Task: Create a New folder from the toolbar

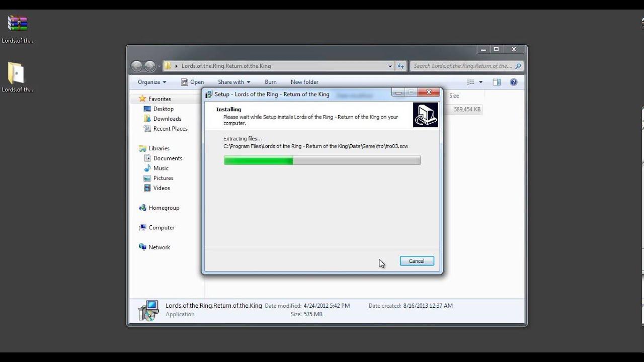Action: [304, 82]
